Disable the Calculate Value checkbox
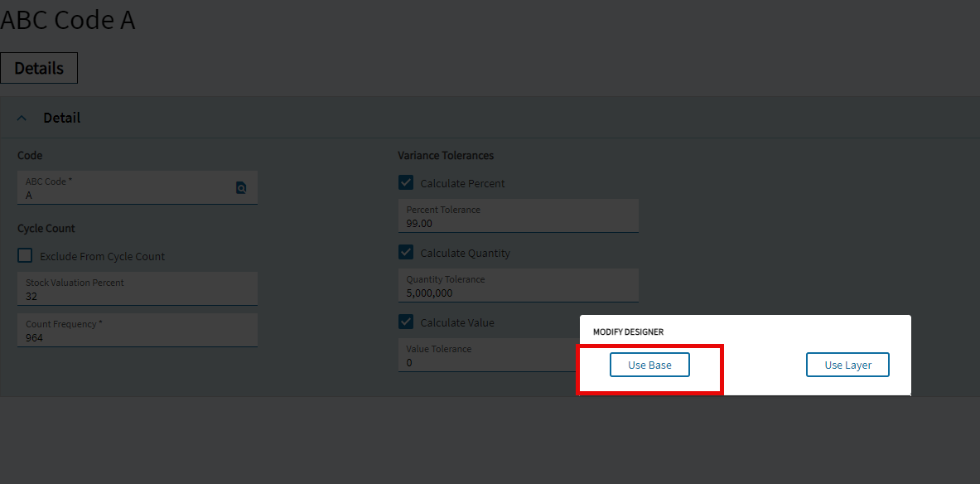This screenshot has width=980, height=484. pyautogui.click(x=406, y=322)
